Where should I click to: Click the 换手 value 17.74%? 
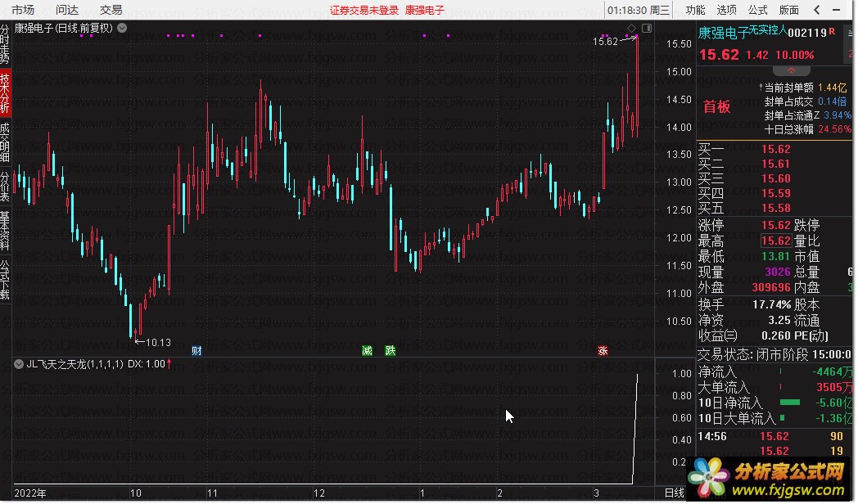[x=771, y=304]
